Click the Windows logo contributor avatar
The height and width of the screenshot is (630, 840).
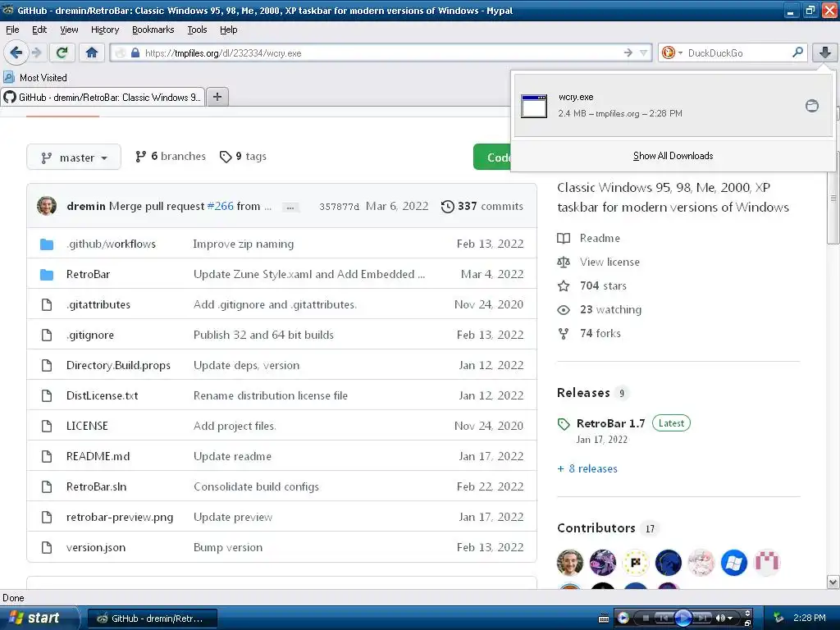(x=733, y=563)
